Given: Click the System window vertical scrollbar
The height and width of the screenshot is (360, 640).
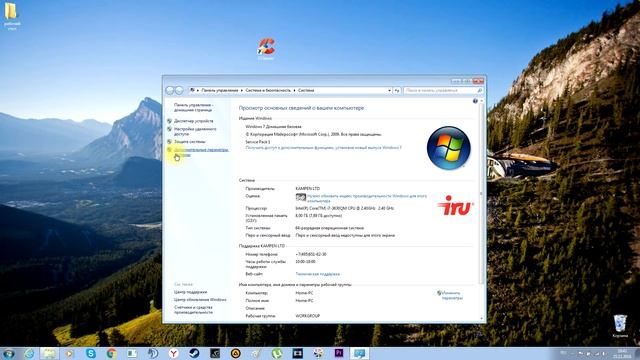Looking at the screenshot, I should (481, 192).
